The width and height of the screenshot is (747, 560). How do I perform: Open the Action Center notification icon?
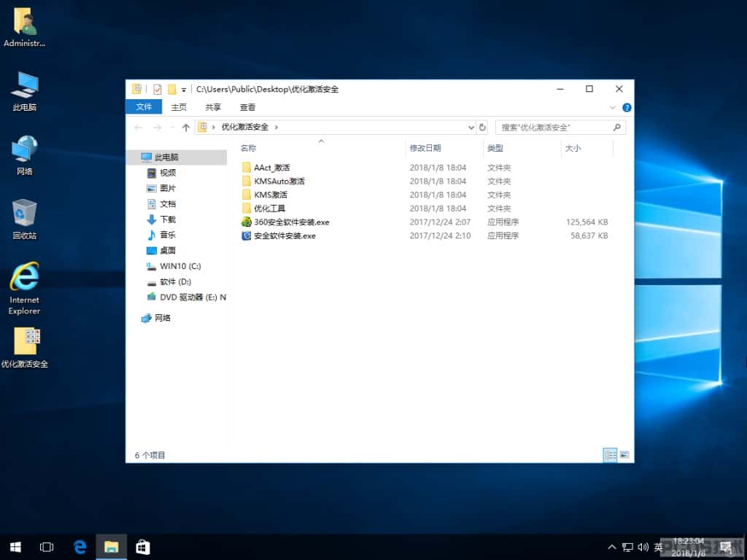pyautogui.click(x=727, y=547)
